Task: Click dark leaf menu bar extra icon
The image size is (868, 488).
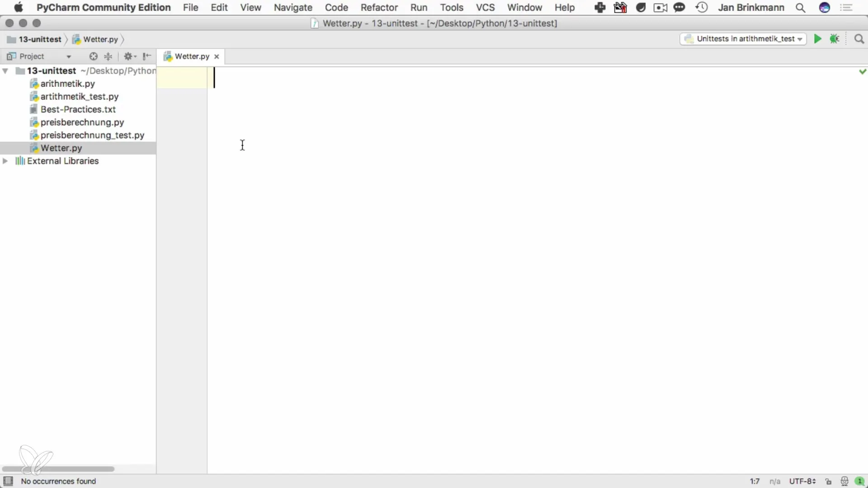Action: pyautogui.click(x=641, y=8)
